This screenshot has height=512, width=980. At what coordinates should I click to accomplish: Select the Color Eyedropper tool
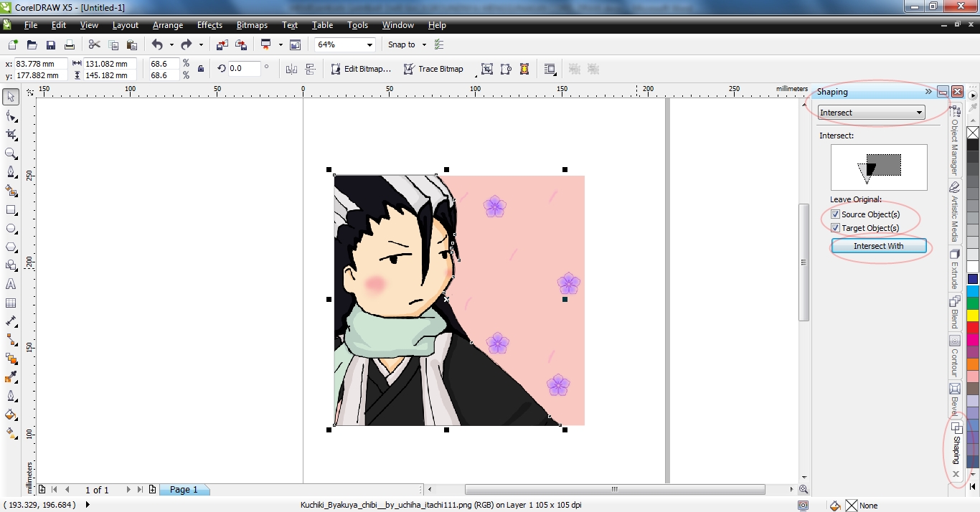click(x=11, y=377)
